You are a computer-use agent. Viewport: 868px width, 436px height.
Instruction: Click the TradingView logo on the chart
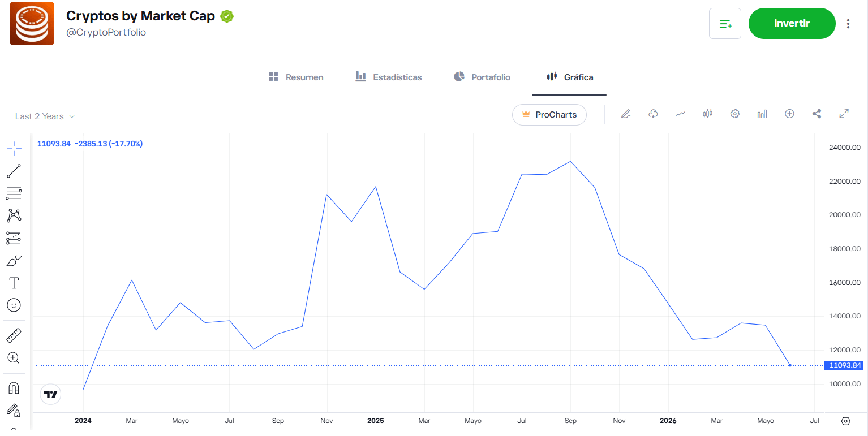click(50, 395)
